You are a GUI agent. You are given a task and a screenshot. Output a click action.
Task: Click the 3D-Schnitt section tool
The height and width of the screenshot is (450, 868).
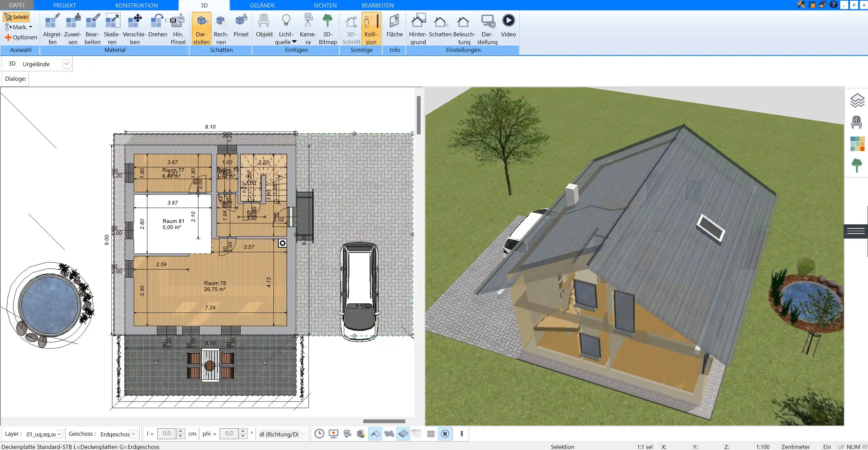tap(351, 29)
